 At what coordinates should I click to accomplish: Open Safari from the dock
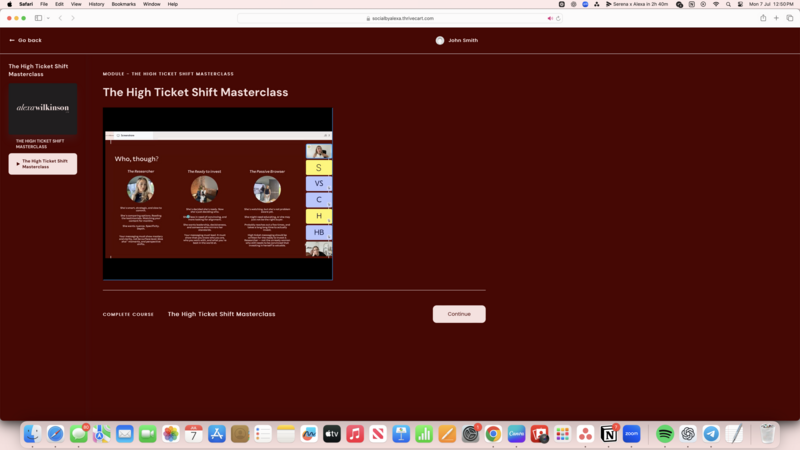pyautogui.click(x=56, y=434)
